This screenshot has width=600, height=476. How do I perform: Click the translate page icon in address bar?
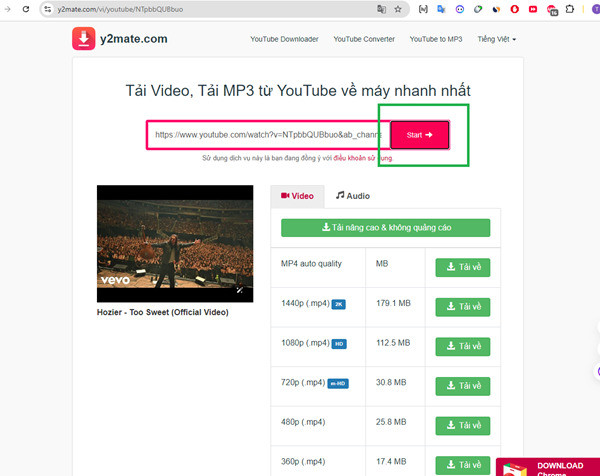(381, 9)
